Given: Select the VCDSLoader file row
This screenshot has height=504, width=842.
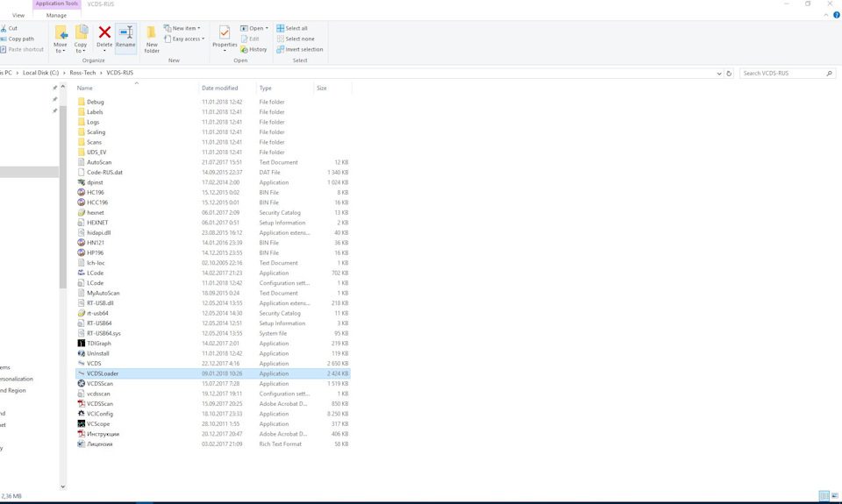Looking at the screenshot, I should tap(212, 373).
